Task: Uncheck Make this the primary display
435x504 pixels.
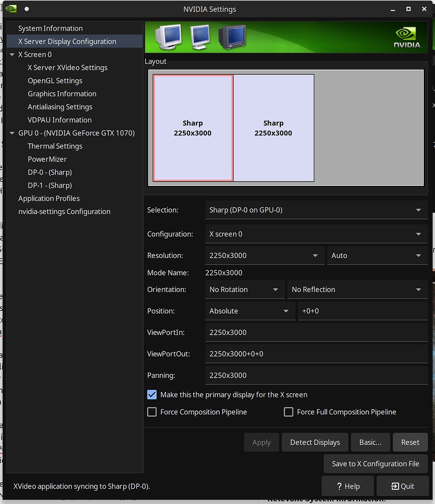Action: tap(152, 394)
